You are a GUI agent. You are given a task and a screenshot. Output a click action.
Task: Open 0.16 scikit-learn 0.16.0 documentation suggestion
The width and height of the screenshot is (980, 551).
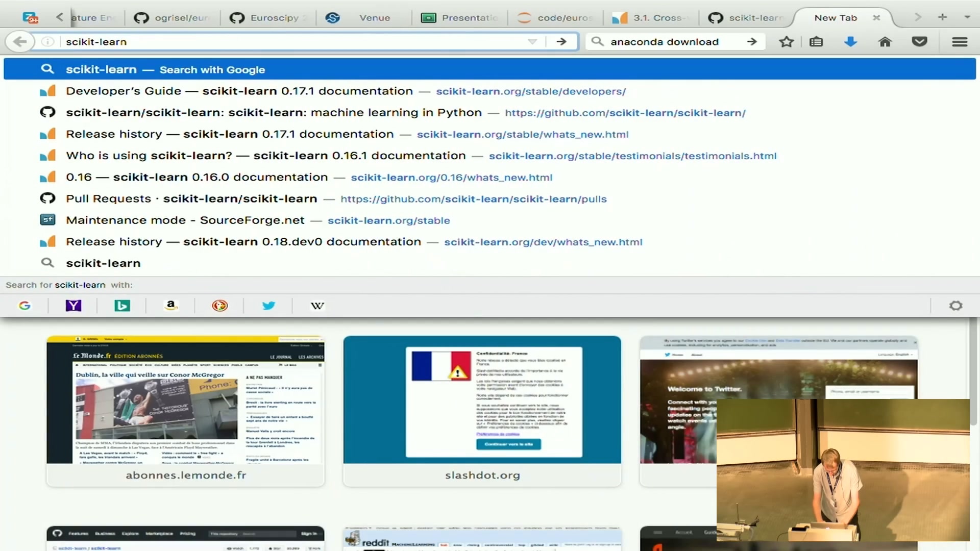[489, 177]
